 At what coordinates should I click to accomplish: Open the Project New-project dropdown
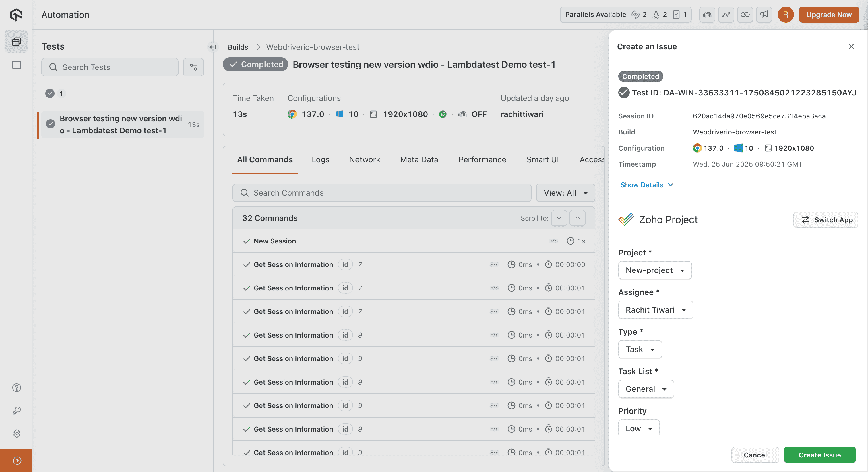point(655,270)
